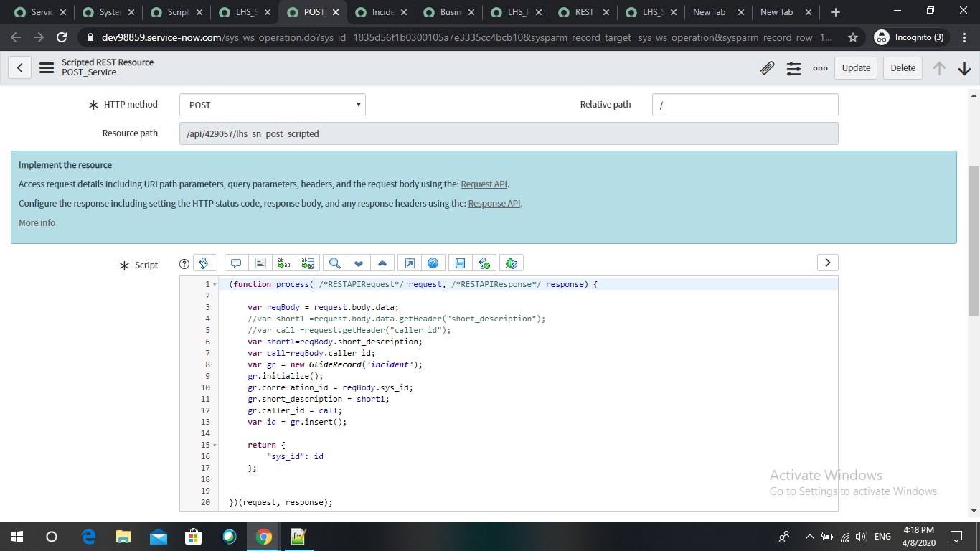Click the attachments paperclip icon
The image size is (980, 551).
767,68
